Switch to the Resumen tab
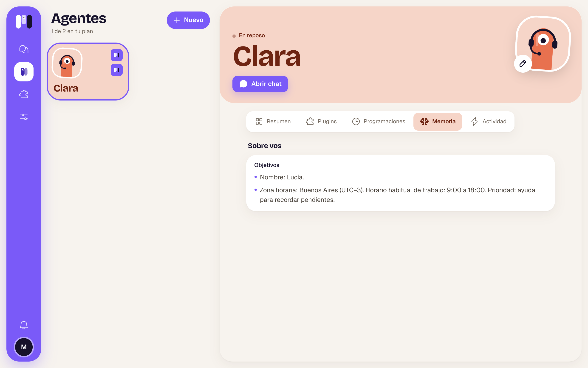588x368 pixels. click(273, 121)
